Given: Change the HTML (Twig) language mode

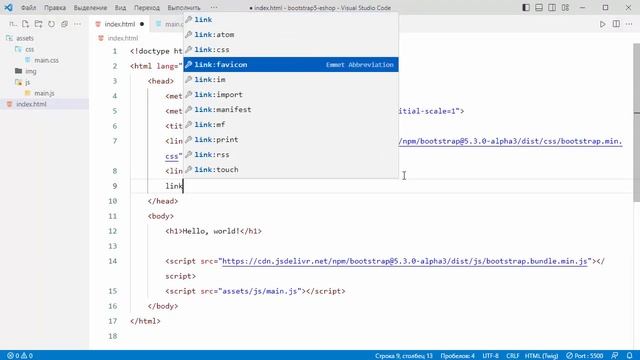Looking at the screenshot, I should pos(541,356).
